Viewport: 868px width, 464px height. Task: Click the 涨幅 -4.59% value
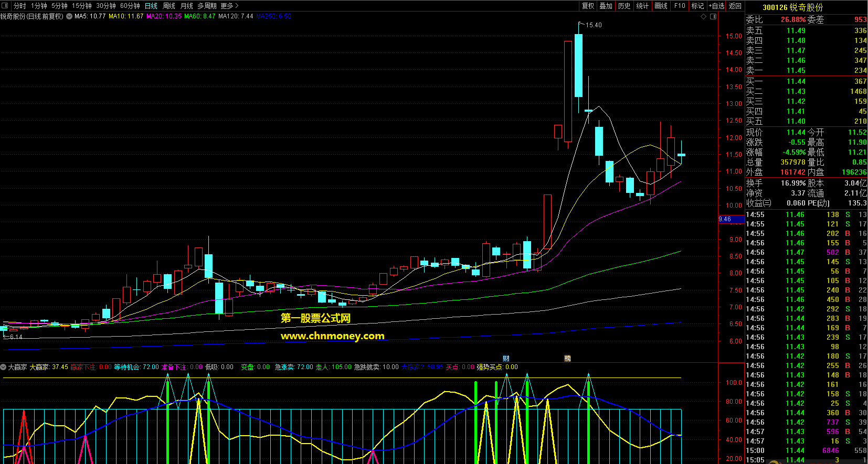coord(794,153)
